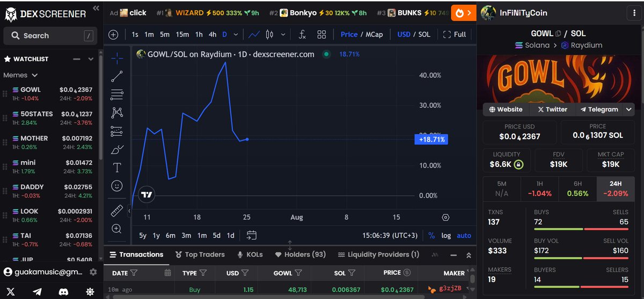Screen dimensions: 644x299
Task: Expand the transactions panel double chevron
Action: tap(469, 255)
